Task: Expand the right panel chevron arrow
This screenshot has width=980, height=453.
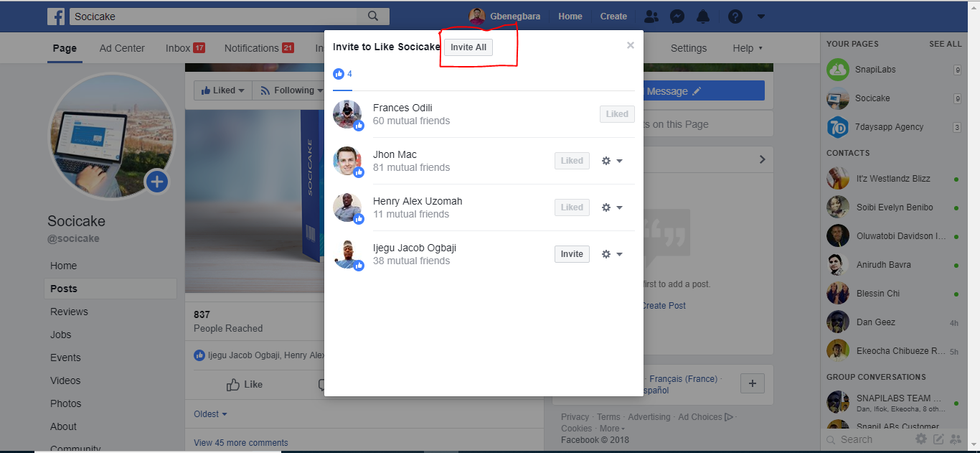Action: 763,159
